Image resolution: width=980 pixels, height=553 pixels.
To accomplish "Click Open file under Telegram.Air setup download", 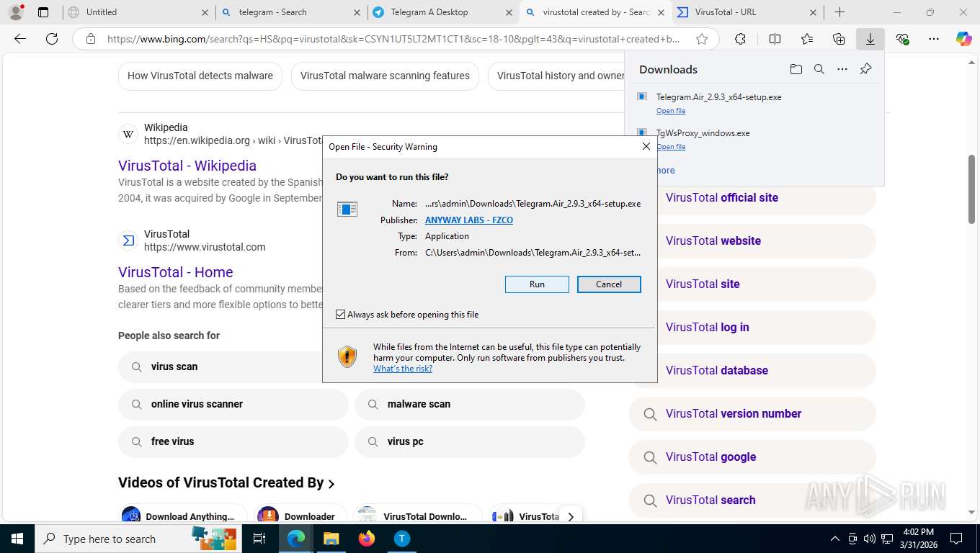I will tap(671, 111).
